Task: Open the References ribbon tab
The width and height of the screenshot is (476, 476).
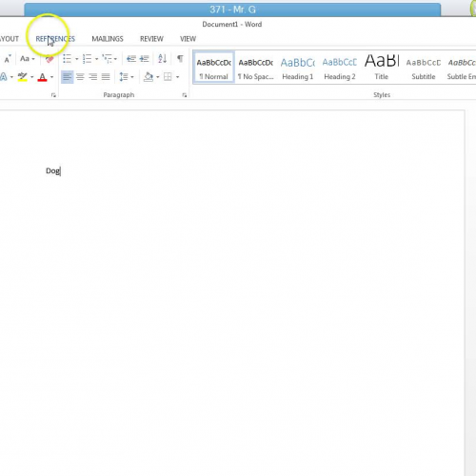Action: click(x=55, y=39)
